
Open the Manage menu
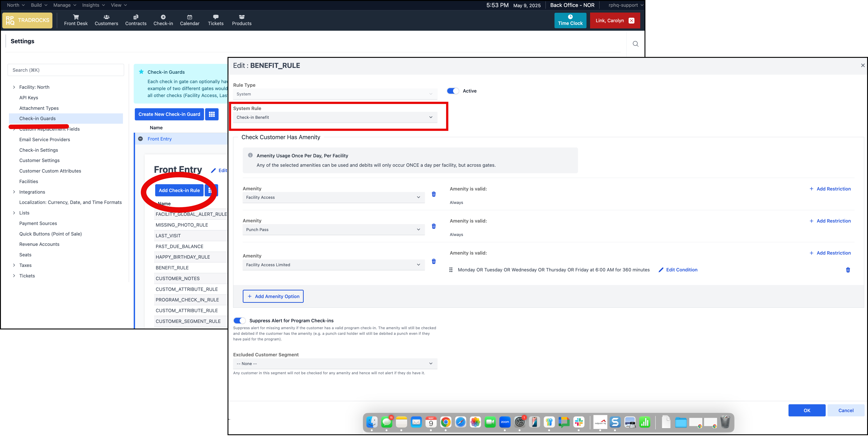65,5
